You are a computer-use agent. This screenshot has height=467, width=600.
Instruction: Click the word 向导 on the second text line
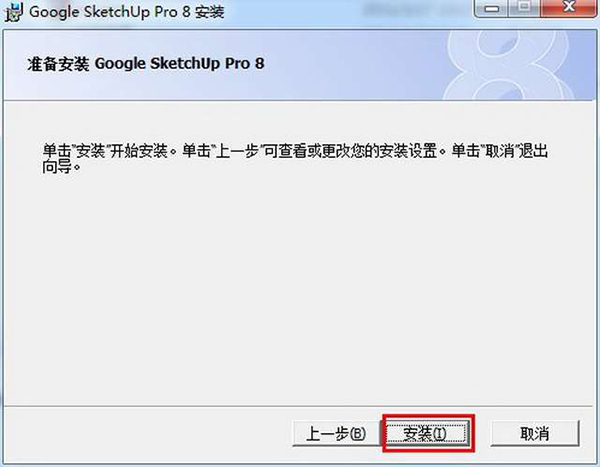click(x=57, y=167)
